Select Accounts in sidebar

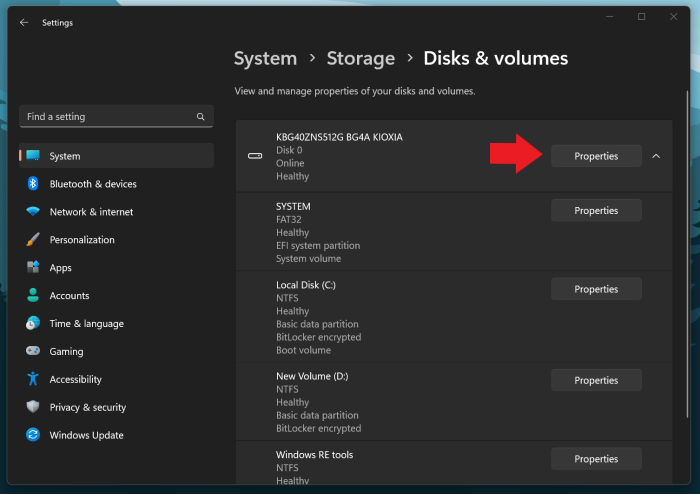coord(116,295)
